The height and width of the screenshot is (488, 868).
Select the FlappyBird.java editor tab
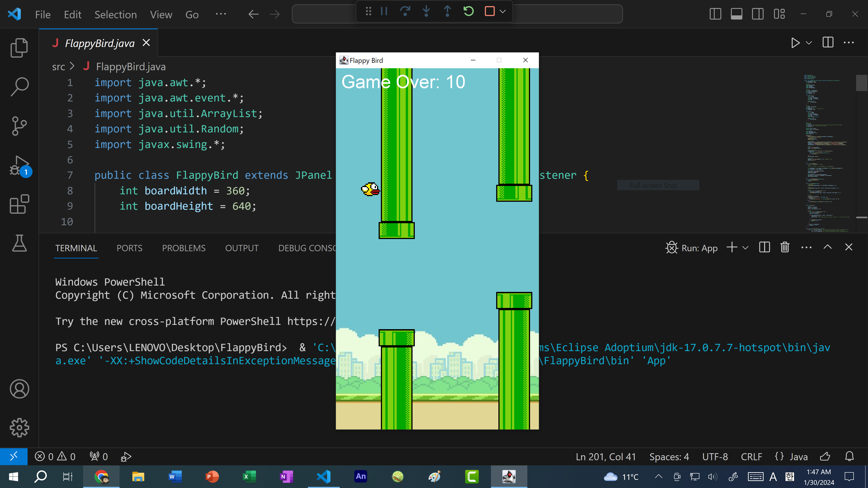pyautogui.click(x=99, y=43)
